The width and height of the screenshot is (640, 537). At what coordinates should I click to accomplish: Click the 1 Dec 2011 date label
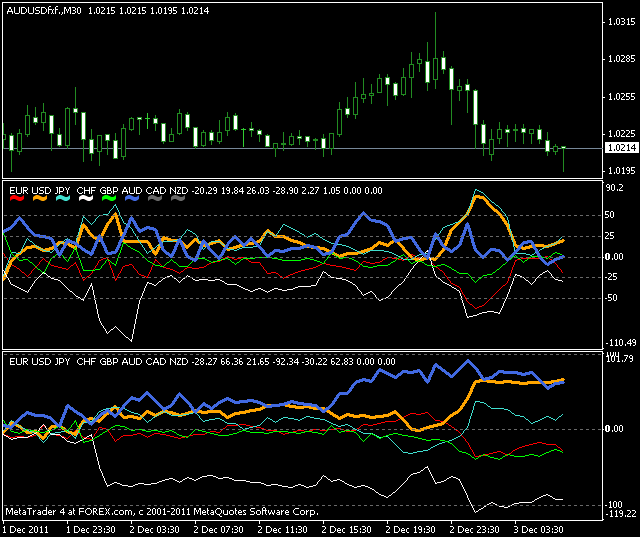(x=26, y=530)
